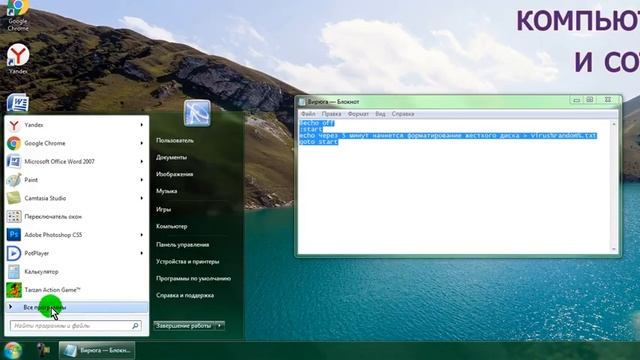640x360 pixels.
Task: Open Программы по умолчанию
Action: click(x=193, y=279)
